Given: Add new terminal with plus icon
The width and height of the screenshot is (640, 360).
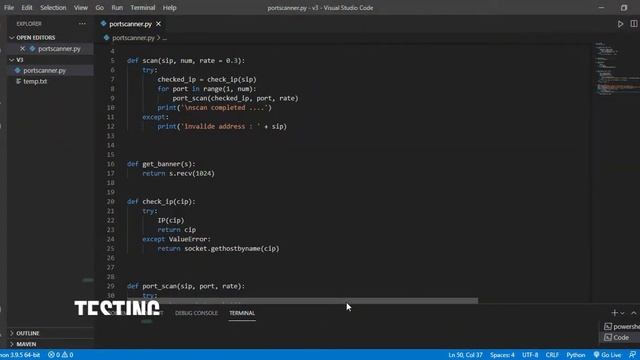Looking at the screenshot, I should (614, 313).
